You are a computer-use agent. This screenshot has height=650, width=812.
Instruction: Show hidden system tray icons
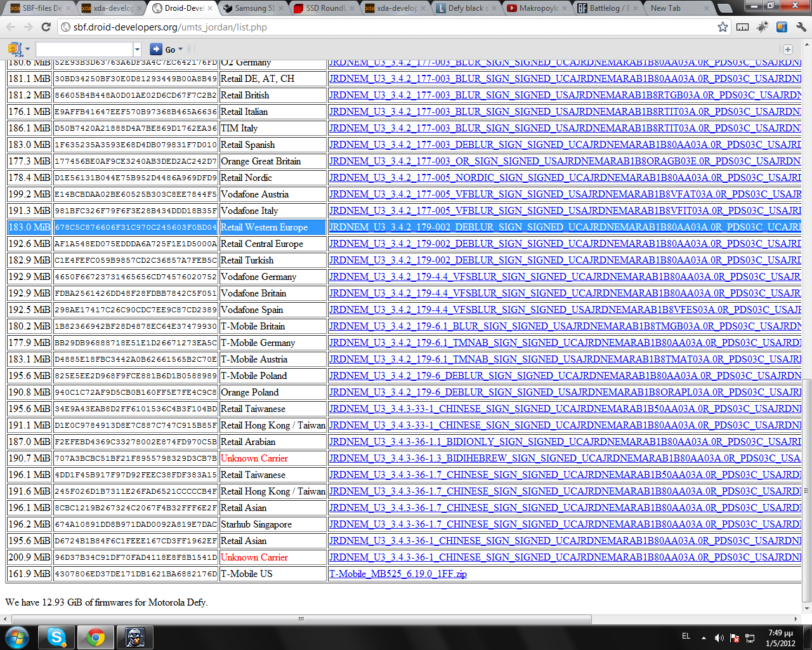click(x=704, y=637)
